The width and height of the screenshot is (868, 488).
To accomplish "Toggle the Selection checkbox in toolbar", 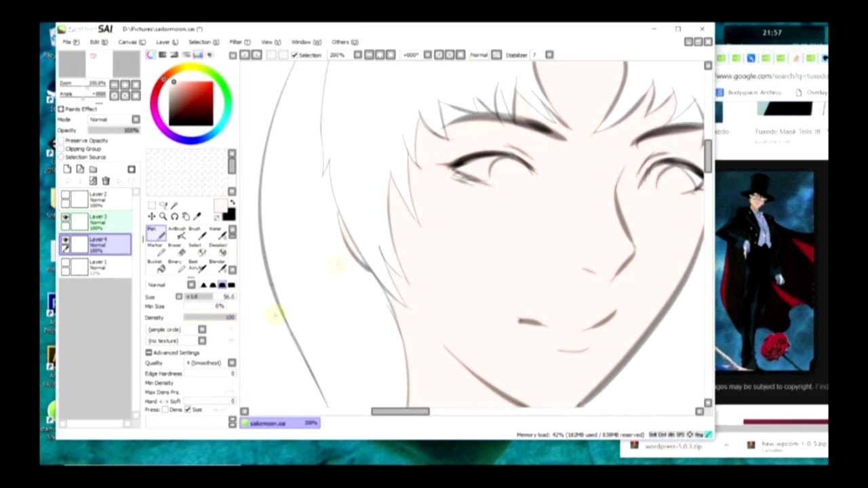I will point(294,55).
